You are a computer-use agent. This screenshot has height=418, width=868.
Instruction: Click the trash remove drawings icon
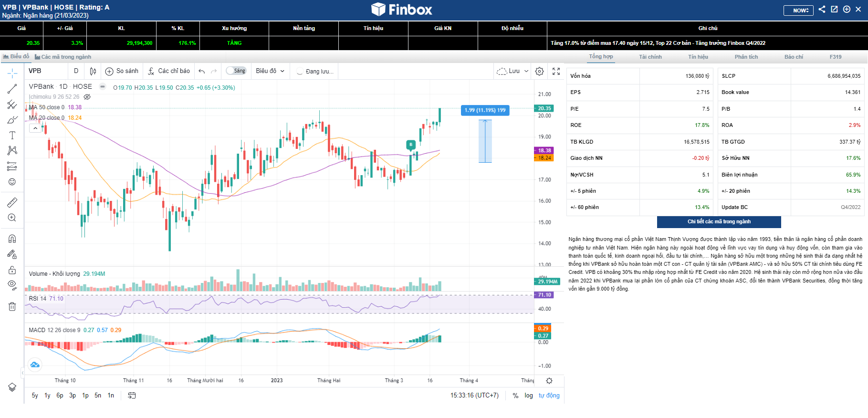12,306
